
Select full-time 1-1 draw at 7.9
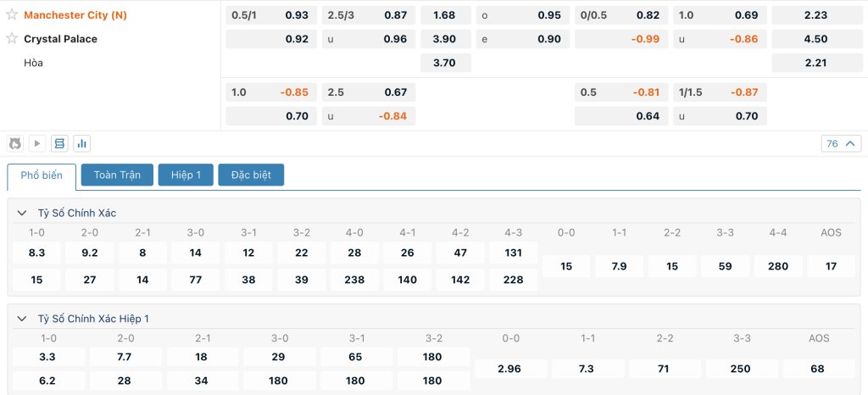[x=619, y=266]
